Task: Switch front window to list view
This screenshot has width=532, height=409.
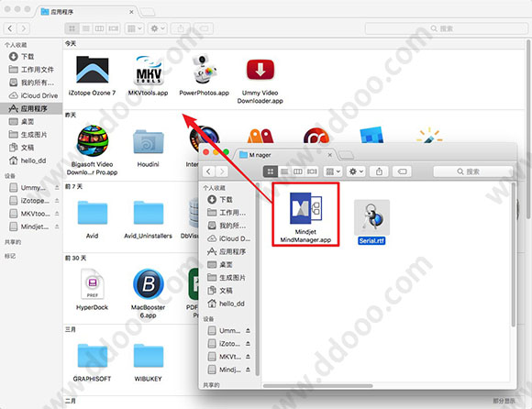Action: (284, 171)
